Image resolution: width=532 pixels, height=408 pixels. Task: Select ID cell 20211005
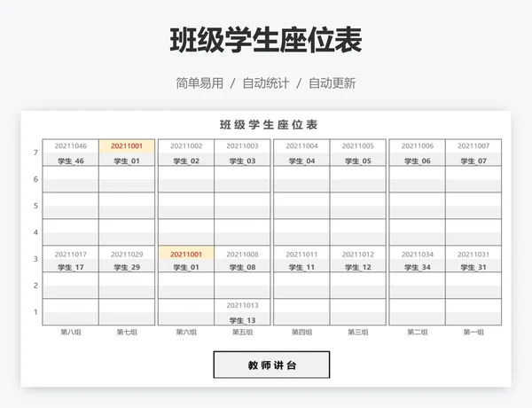358,146
